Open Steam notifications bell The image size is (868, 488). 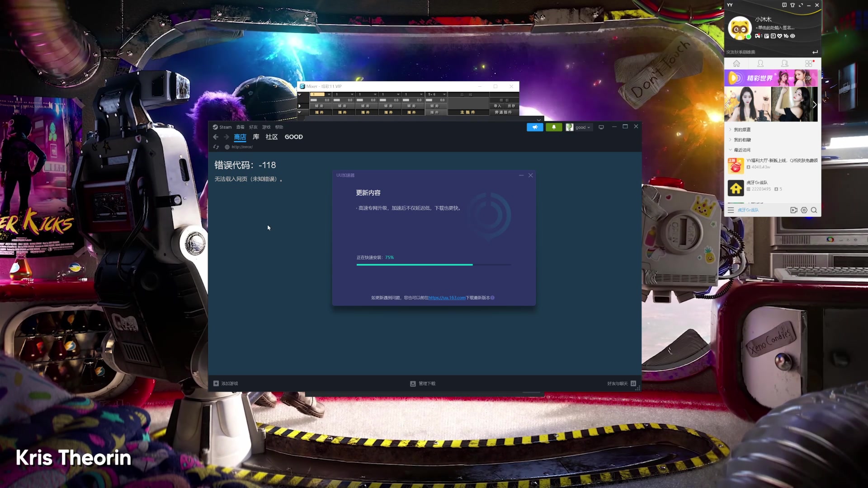pos(554,127)
